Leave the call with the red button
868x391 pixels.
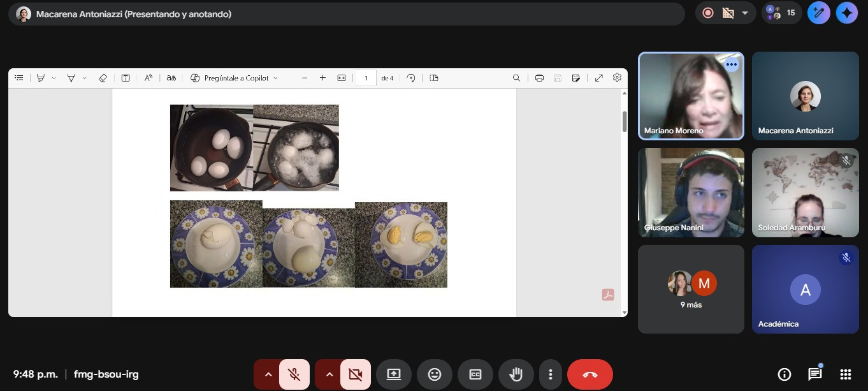(x=590, y=374)
